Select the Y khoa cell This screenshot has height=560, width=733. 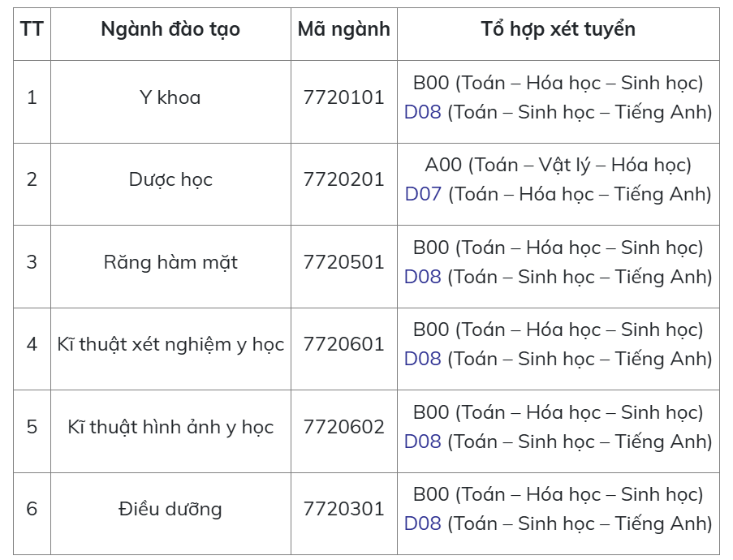170,98
